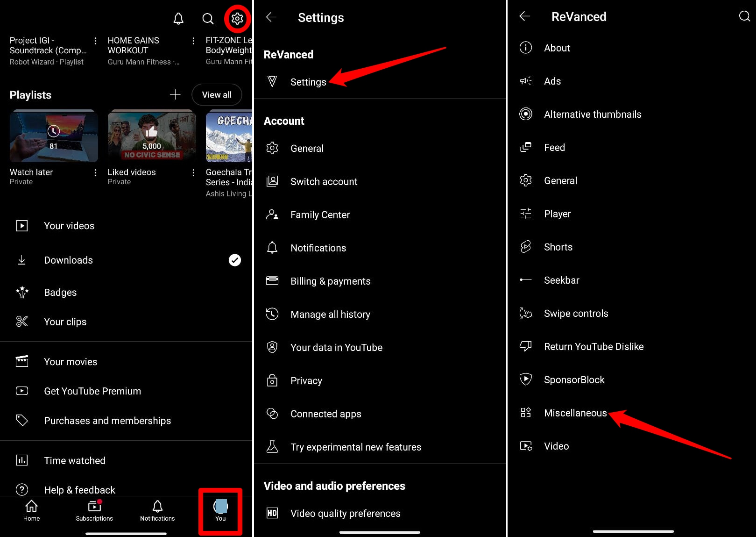Screen dimensions: 756x537
Task: Tap Get YouTube Premium
Action: tap(92, 391)
